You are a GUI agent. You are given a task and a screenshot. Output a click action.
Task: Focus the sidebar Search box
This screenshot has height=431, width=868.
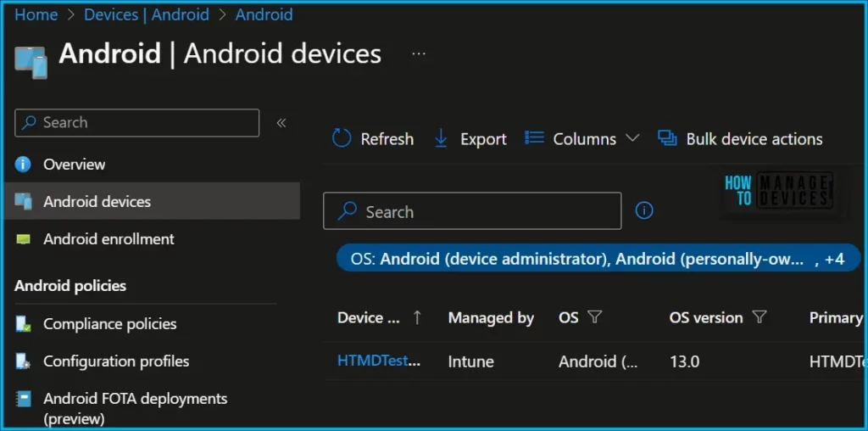(136, 122)
